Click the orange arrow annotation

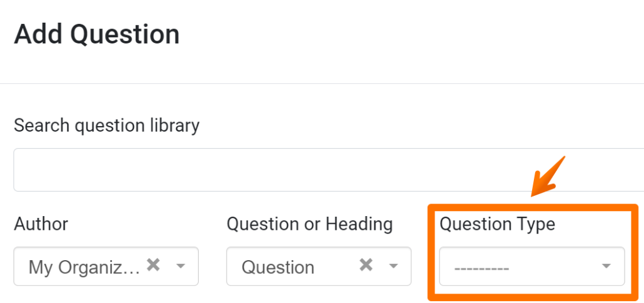[547, 176]
